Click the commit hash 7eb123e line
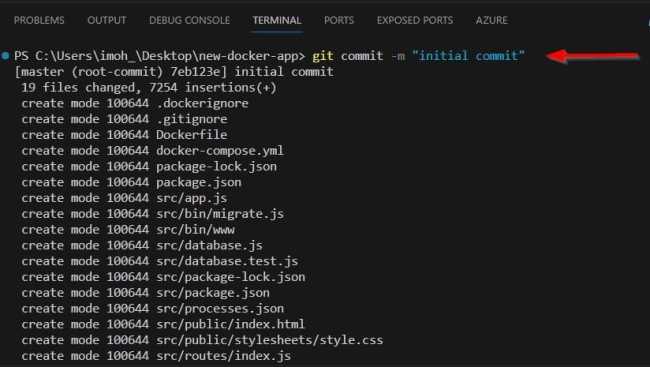 pos(174,72)
